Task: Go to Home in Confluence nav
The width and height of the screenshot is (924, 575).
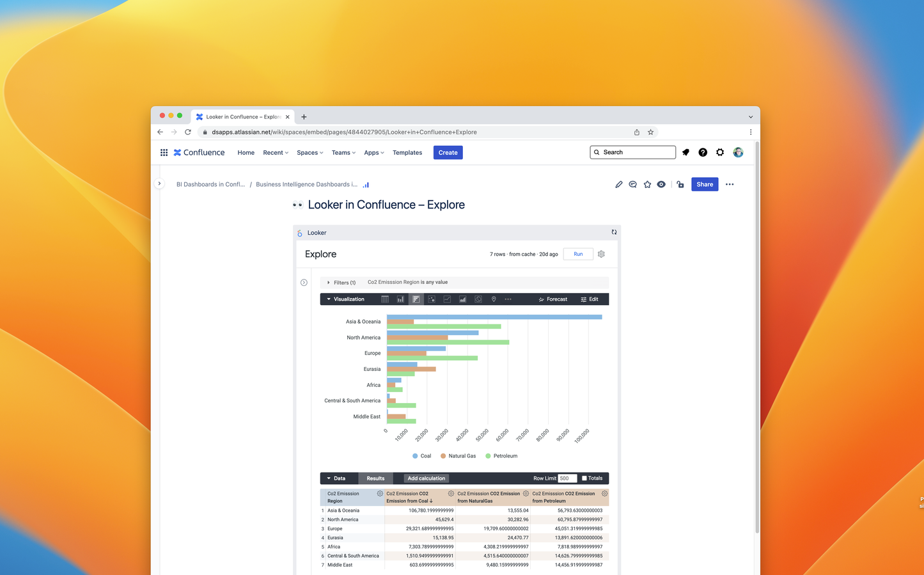Action: click(246, 153)
